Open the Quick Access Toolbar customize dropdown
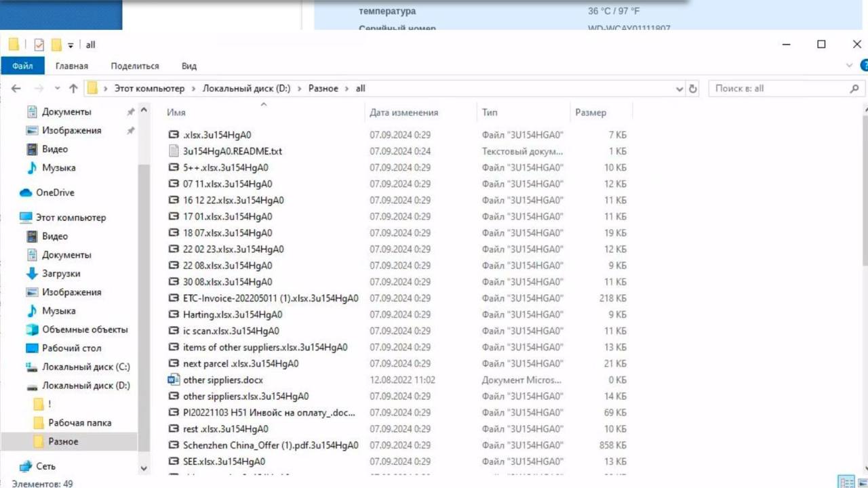The width and height of the screenshot is (868, 488). tap(71, 45)
